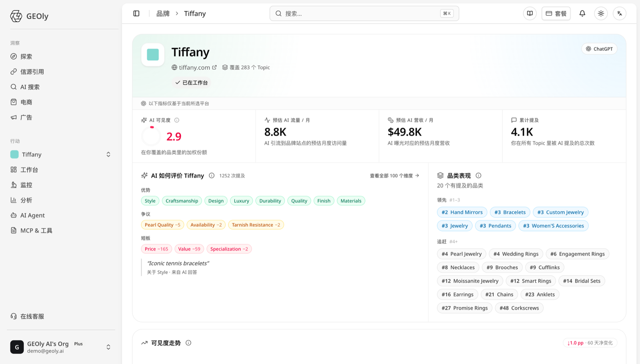
Task: Click the 已在工作台 button
Action: click(x=192, y=83)
